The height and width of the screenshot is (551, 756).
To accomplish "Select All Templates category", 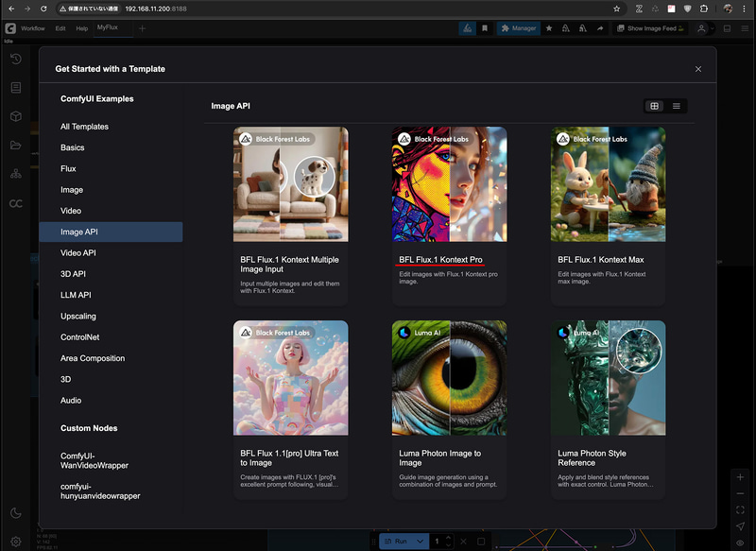I will 111,127.
